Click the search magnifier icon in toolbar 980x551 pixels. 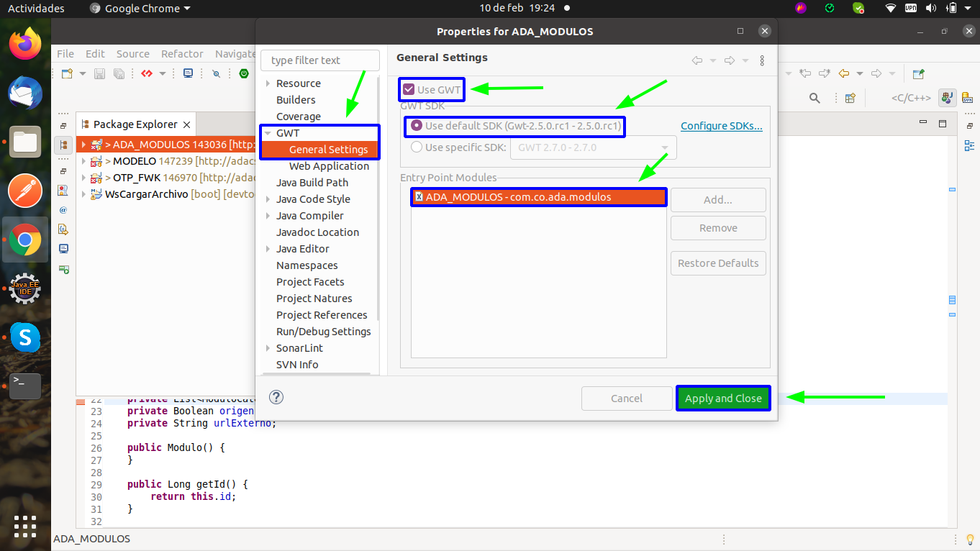click(815, 98)
